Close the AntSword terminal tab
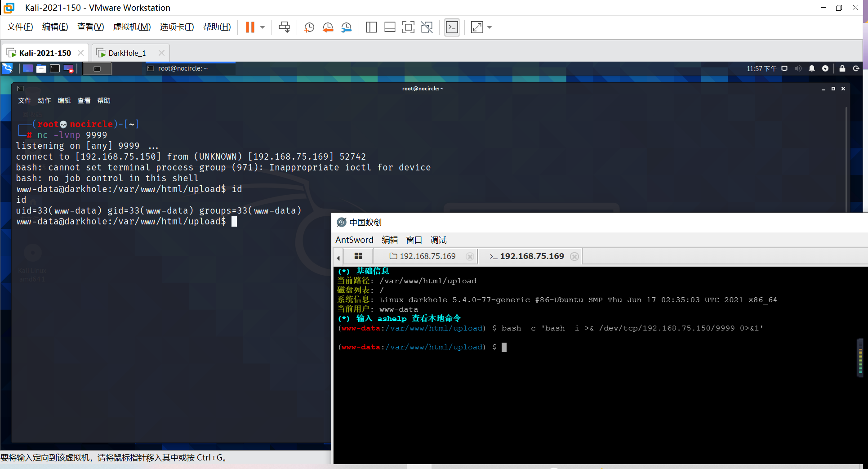This screenshot has width=868, height=469. click(574, 256)
